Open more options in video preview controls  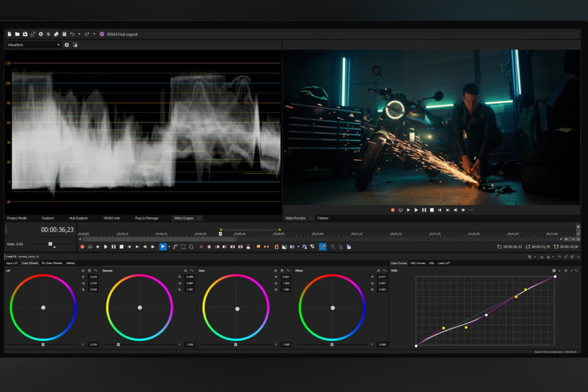coord(471,210)
